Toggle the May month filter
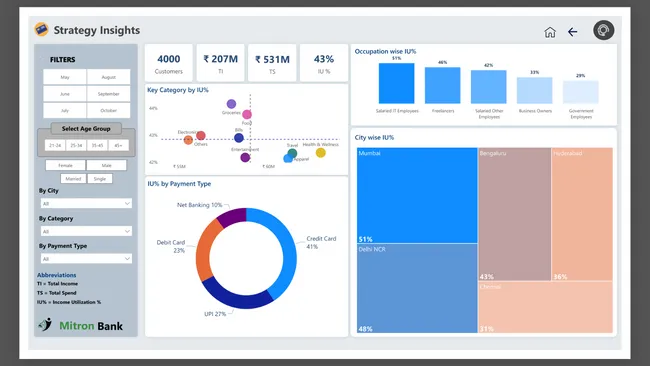This screenshot has height=366, width=650. 65,77
